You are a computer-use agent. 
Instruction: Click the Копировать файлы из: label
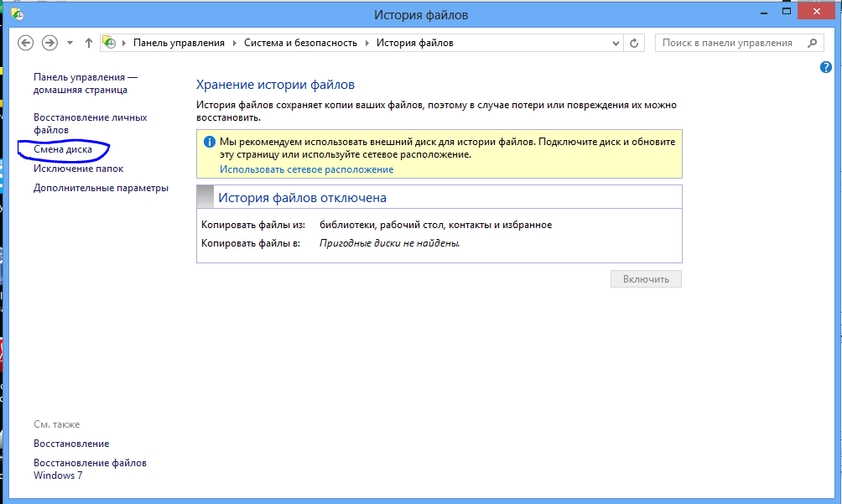[x=253, y=225]
